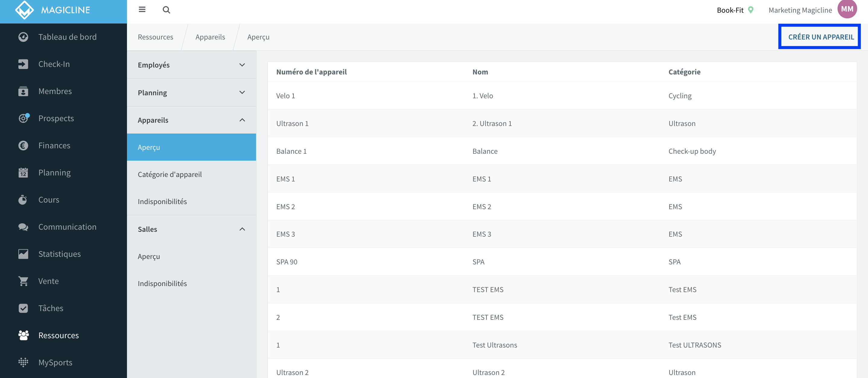Click the Test ULTRASONS category cell
This screenshot has height=378, width=868.
[695, 345]
